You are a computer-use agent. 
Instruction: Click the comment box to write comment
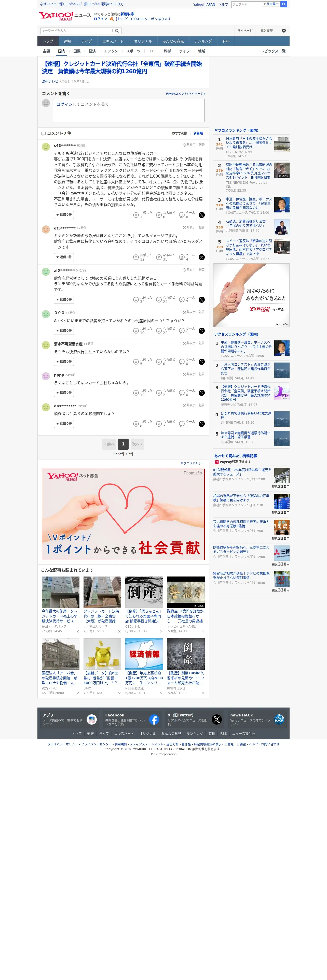click(x=129, y=111)
